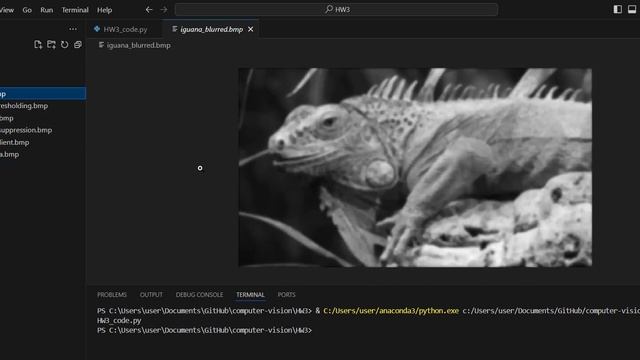Viewport: 640px width, 360px height.
Task: Go forward with the right arrow
Action: (x=164, y=9)
